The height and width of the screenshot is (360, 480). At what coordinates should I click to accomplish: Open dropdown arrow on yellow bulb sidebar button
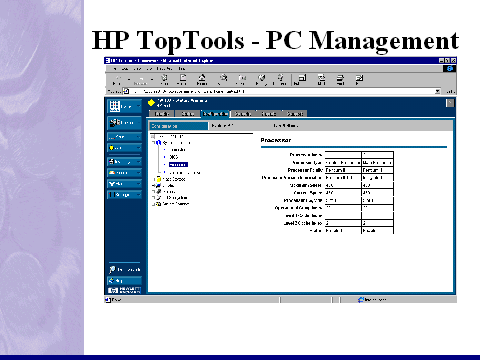[x=138, y=148]
